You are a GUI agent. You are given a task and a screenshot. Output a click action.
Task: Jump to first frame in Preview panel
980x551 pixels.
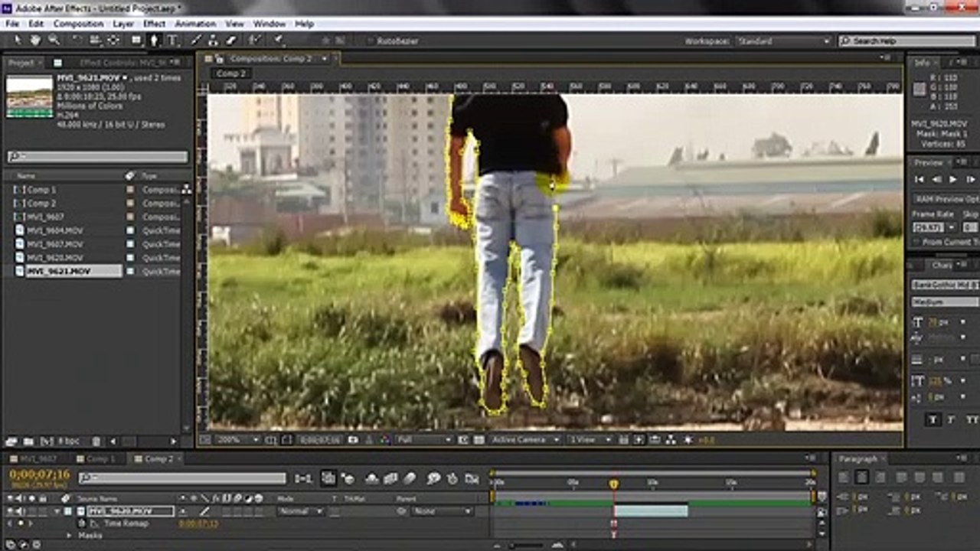[x=920, y=179]
